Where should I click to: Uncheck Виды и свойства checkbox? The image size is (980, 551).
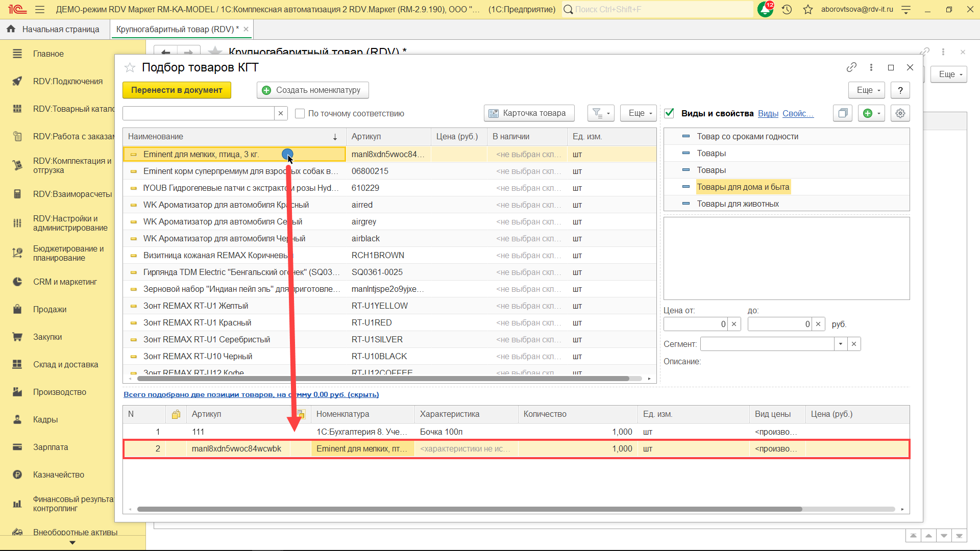pyautogui.click(x=669, y=113)
